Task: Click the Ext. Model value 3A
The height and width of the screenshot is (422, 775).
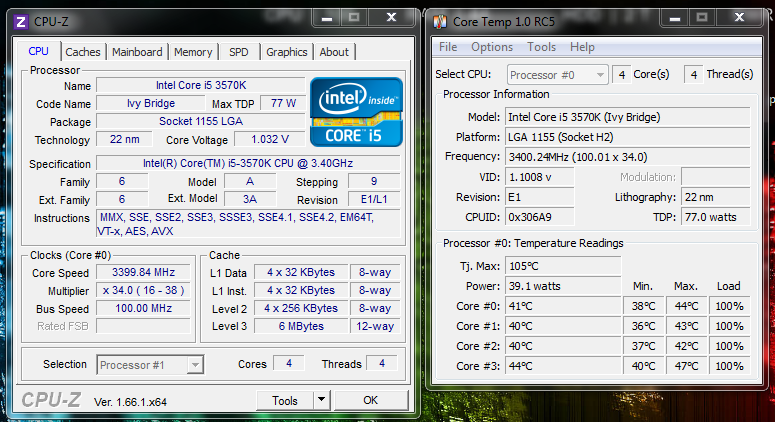Action: (250, 199)
